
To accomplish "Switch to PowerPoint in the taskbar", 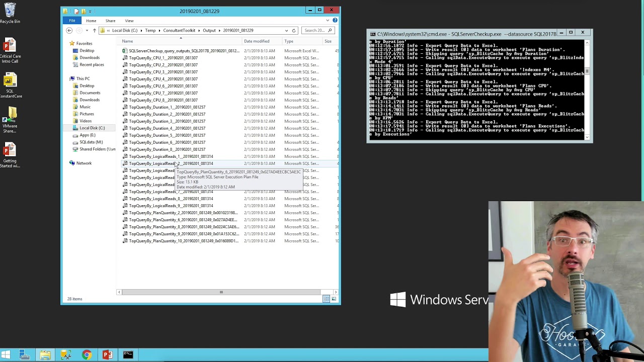I will click(107, 355).
